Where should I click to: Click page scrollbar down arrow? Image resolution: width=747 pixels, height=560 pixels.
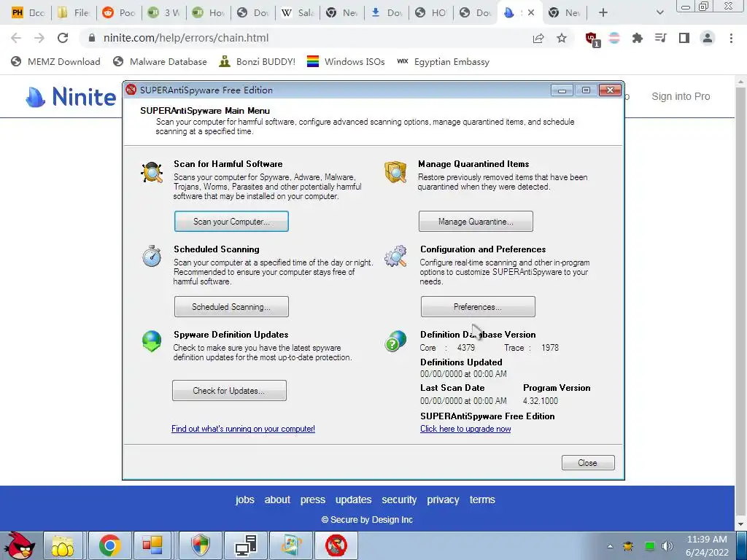[x=741, y=524]
